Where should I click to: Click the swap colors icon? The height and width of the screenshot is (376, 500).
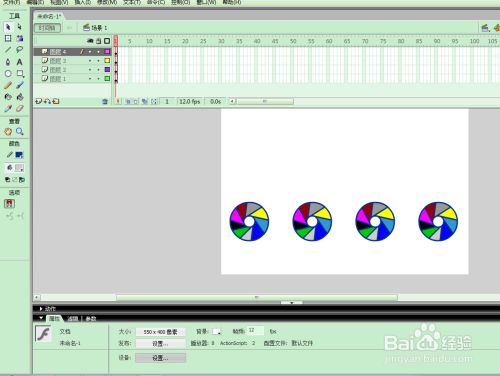click(22, 180)
